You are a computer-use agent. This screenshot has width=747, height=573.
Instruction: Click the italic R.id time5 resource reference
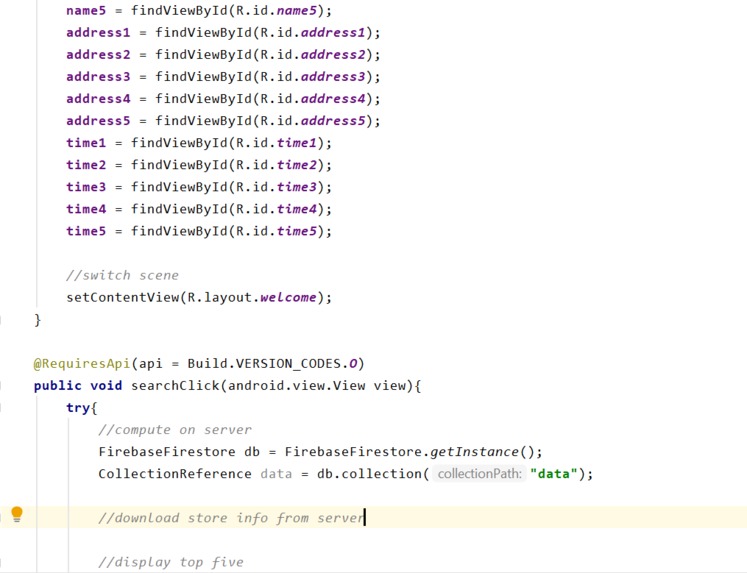point(297,231)
